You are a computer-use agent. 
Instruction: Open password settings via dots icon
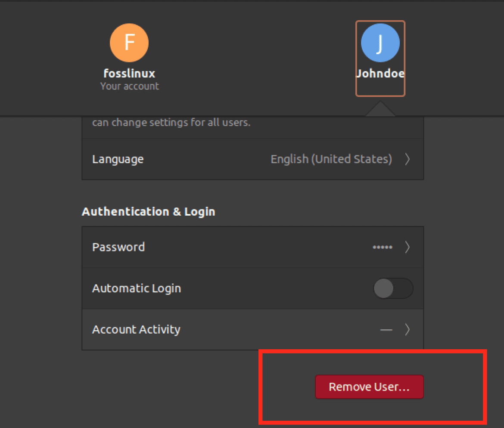(382, 247)
